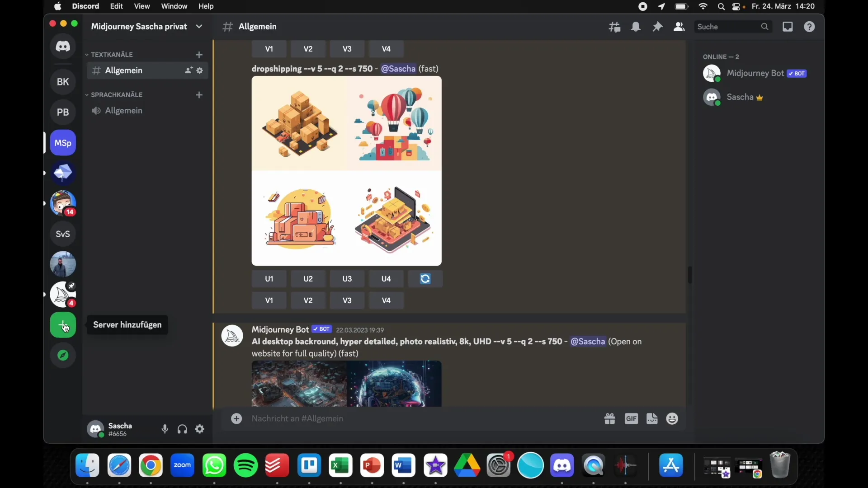Screen dimensions: 868x488
Task: Open Discord direct messages home icon
Action: (63, 46)
